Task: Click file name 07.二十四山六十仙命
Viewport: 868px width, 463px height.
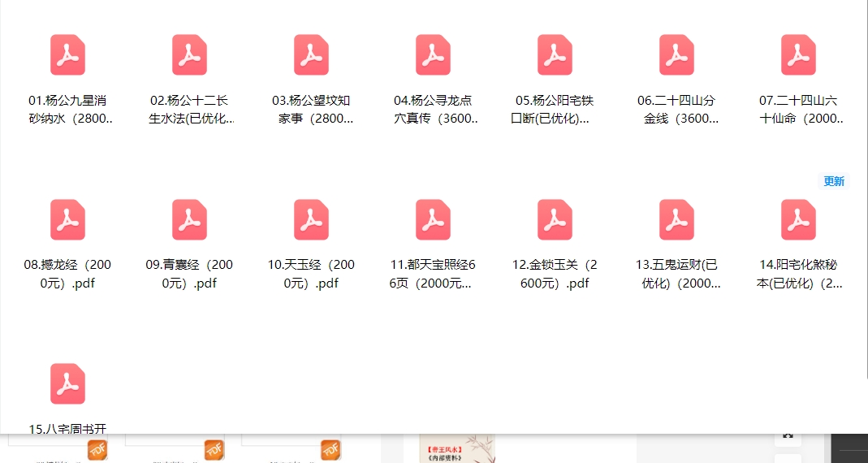Action: pos(801,110)
